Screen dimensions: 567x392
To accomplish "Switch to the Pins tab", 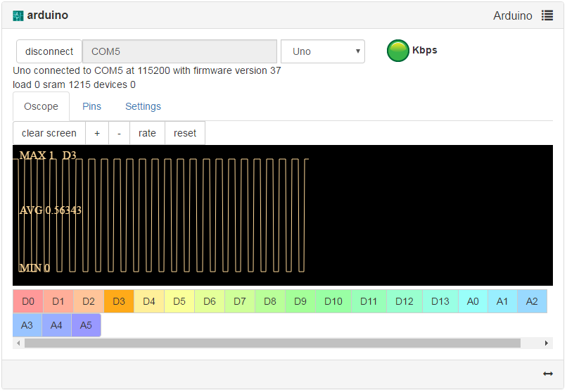I will coord(92,106).
